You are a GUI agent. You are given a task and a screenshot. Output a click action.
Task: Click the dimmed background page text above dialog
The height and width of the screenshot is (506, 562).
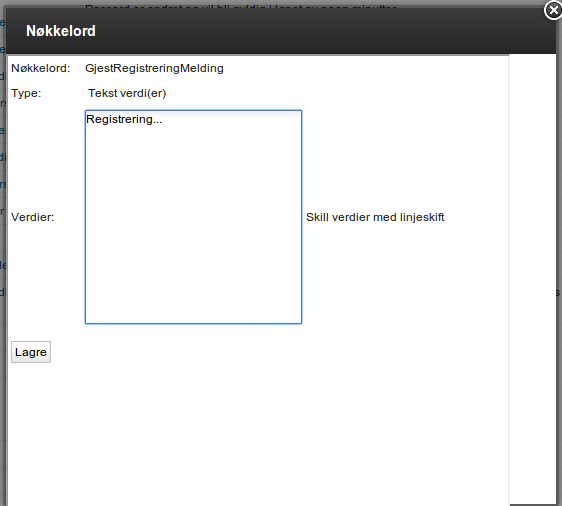[241, 6]
